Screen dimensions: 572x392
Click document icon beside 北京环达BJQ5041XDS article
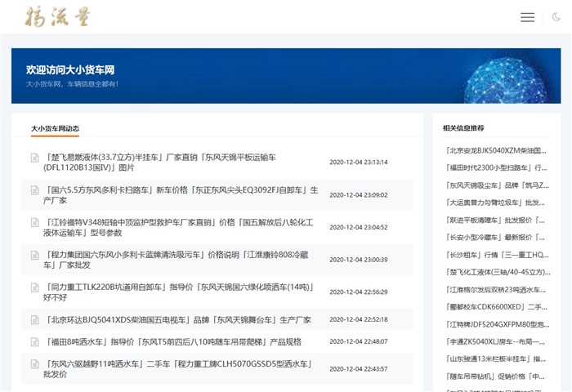coord(34,320)
